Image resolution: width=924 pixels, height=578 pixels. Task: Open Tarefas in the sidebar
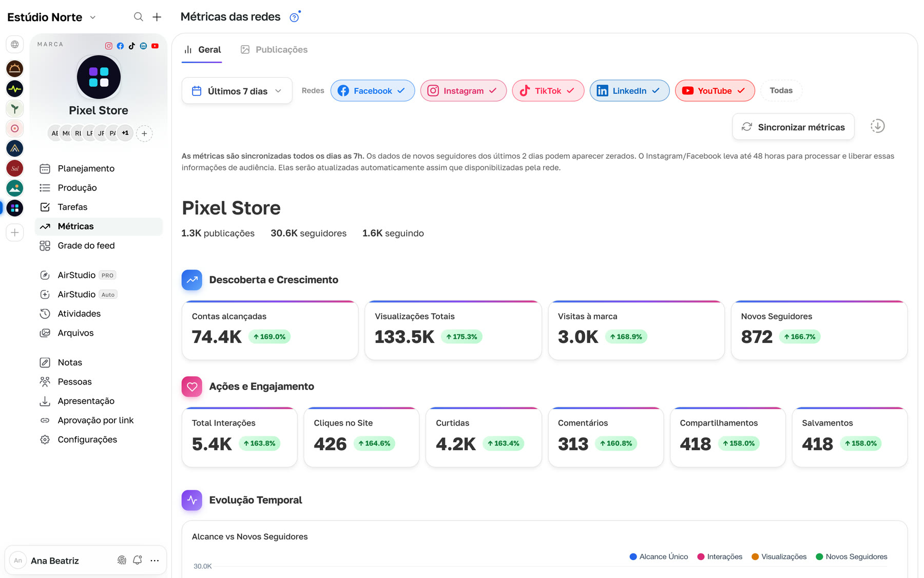(x=99, y=207)
